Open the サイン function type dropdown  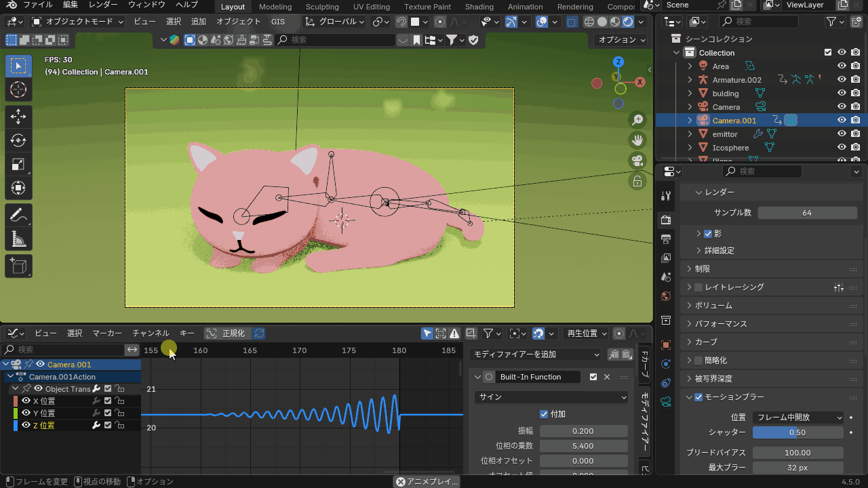coord(553,397)
